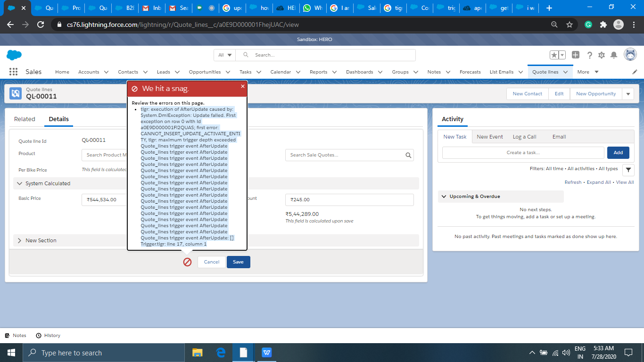Open File Explorer from the taskbar
This screenshot has height=362, width=644.
tap(197, 353)
